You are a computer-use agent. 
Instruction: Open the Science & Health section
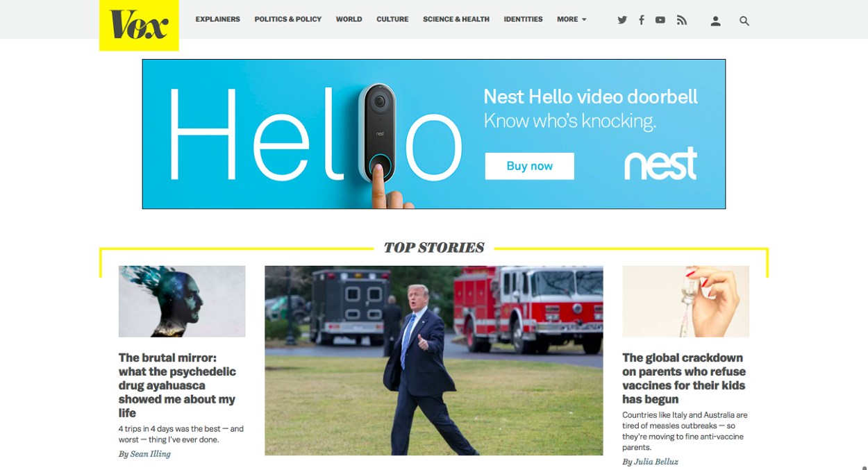point(456,19)
